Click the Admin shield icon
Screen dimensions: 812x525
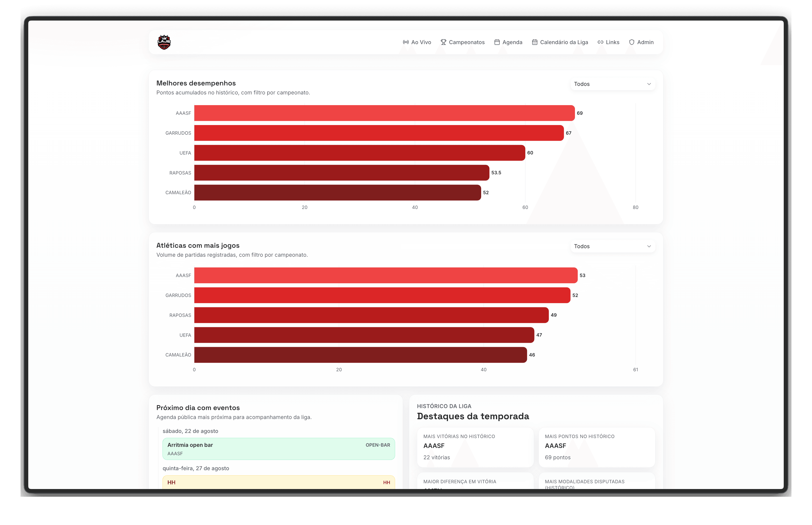coord(632,42)
